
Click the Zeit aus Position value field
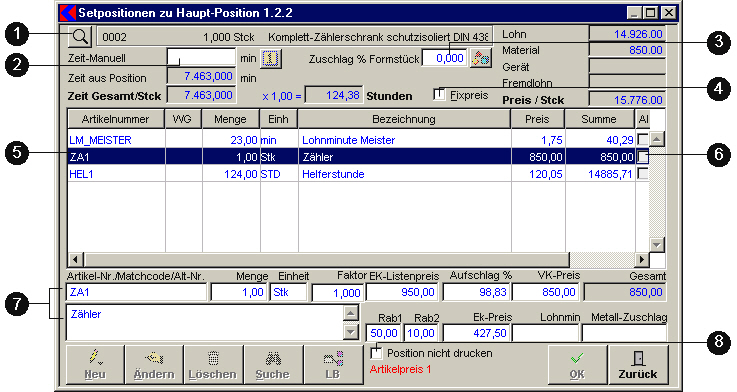coord(202,76)
